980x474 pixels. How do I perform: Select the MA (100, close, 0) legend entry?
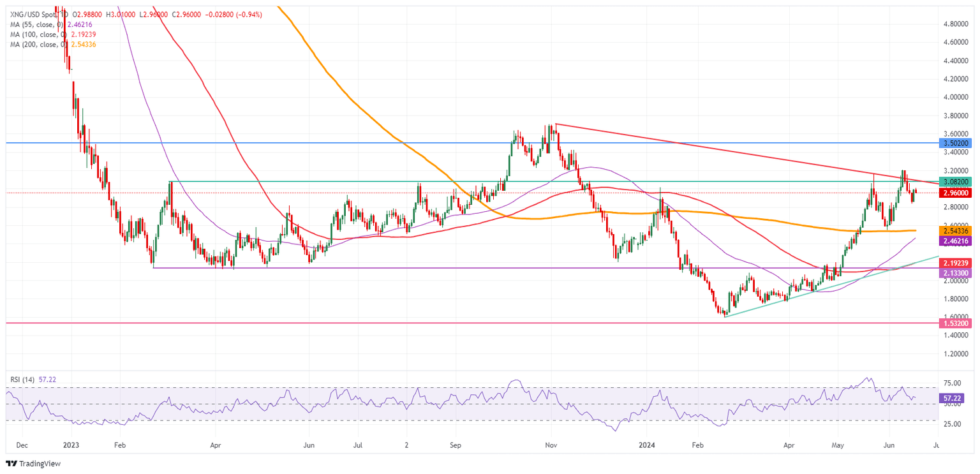tap(38, 35)
